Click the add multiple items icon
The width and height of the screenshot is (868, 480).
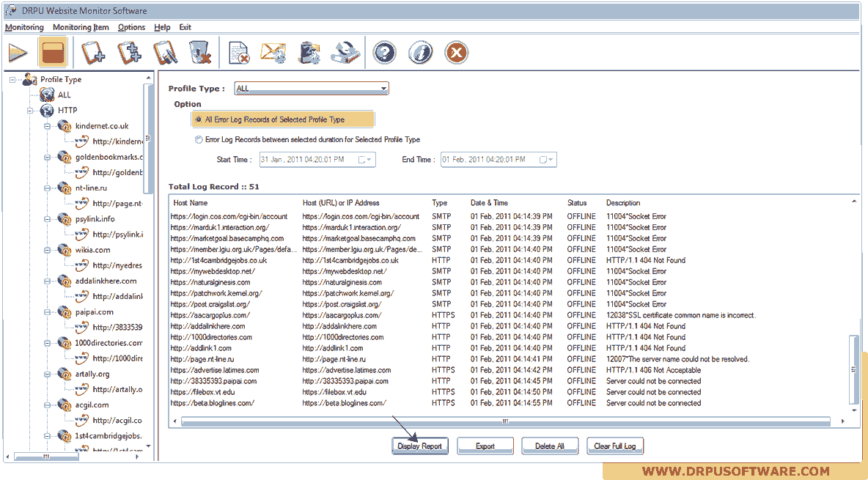click(129, 53)
